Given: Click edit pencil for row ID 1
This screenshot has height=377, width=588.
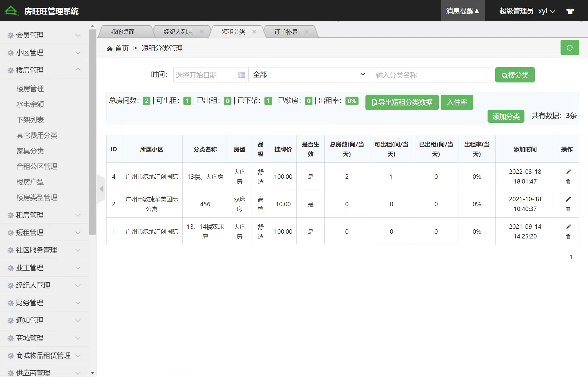Looking at the screenshot, I should [568, 227].
